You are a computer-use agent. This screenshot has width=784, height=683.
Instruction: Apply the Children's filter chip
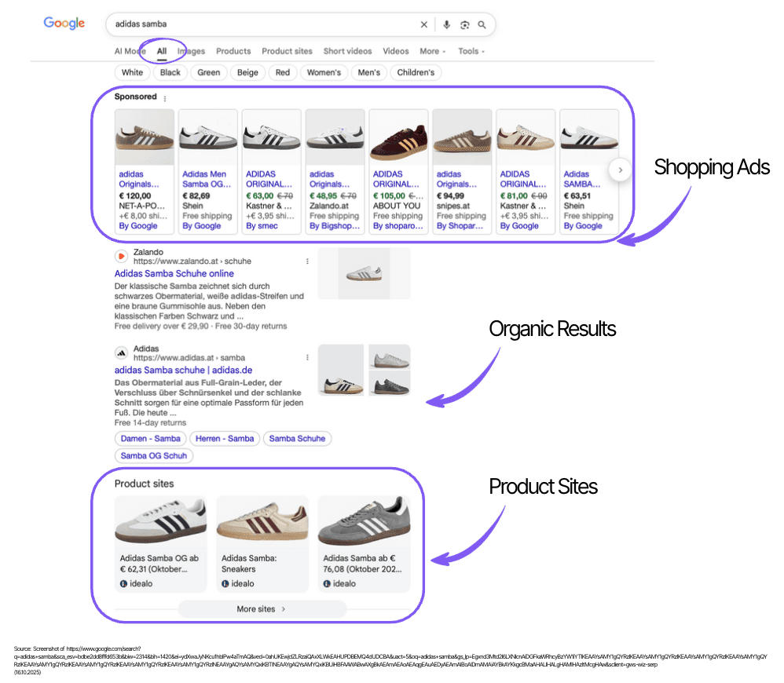(416, 72)
